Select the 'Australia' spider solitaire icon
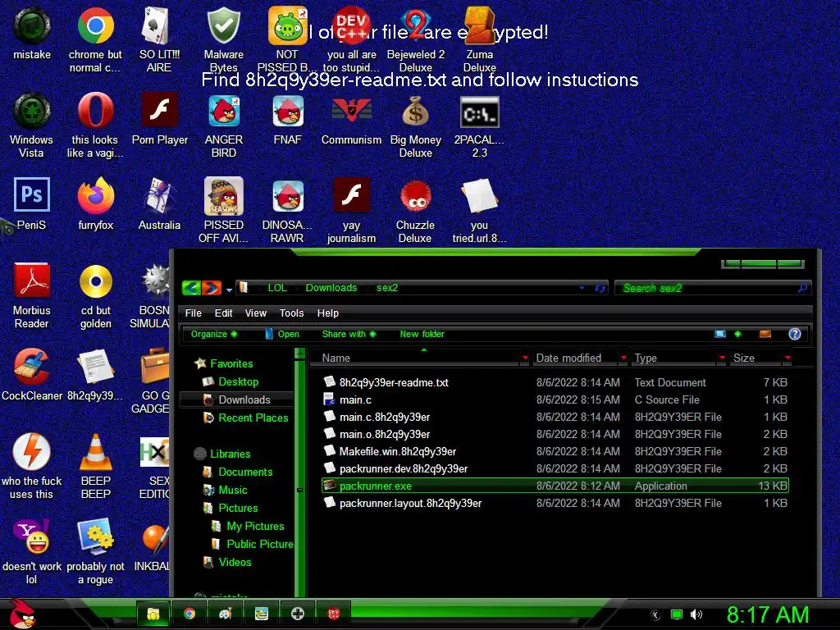The height and width of the screenshot is (630, 840). click(160, 203)
